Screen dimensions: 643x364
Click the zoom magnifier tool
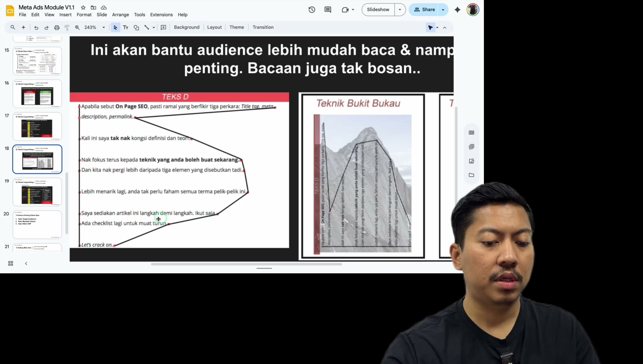pos(77,27)
